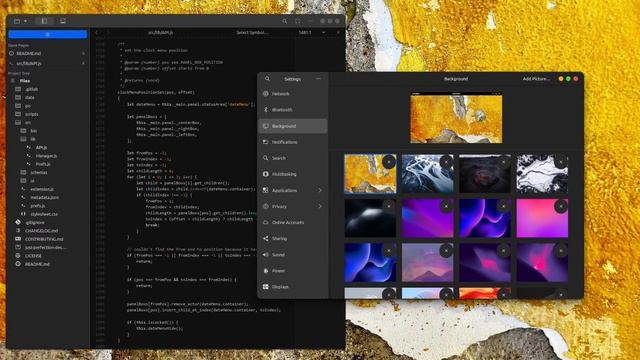Viewport: 640px width, 360px height.
Task: Toggle the bottom panel in Builder header
Action: tap(63, 21)
